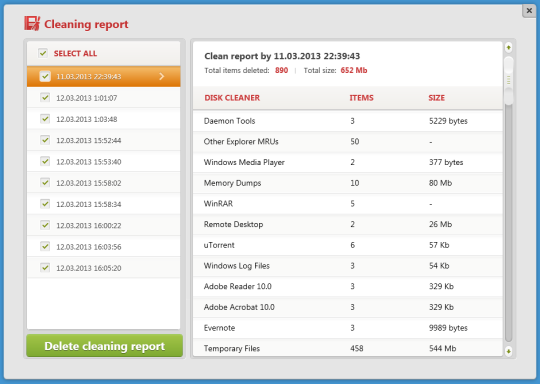
Task: Click the DISK CLEANER column header
Action: [x=232, y=98]
